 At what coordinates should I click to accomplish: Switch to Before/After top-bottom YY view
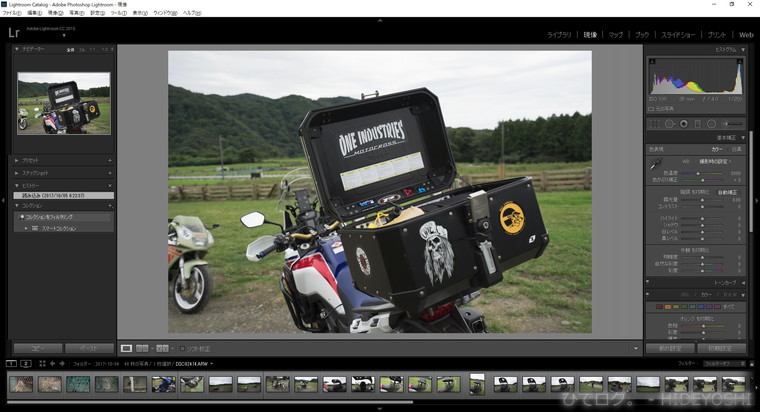[x=162, y=349]
